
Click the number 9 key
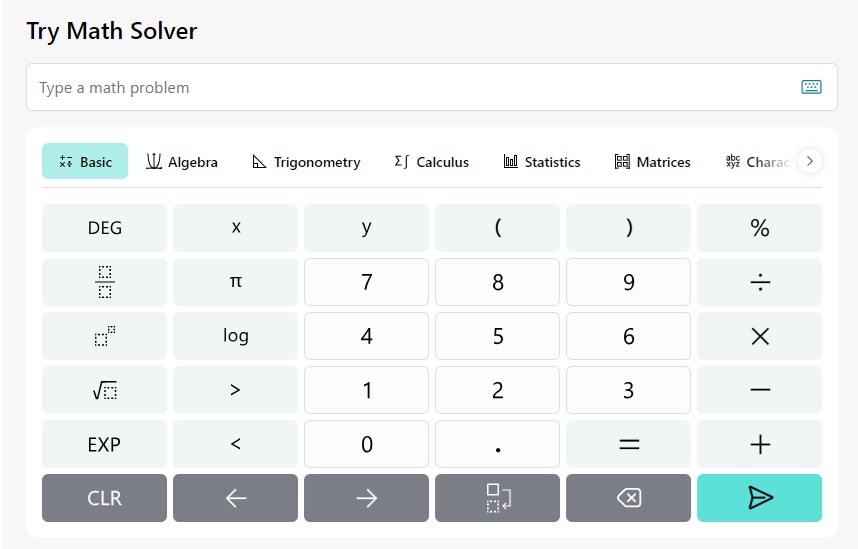click(x=629, y=282)
